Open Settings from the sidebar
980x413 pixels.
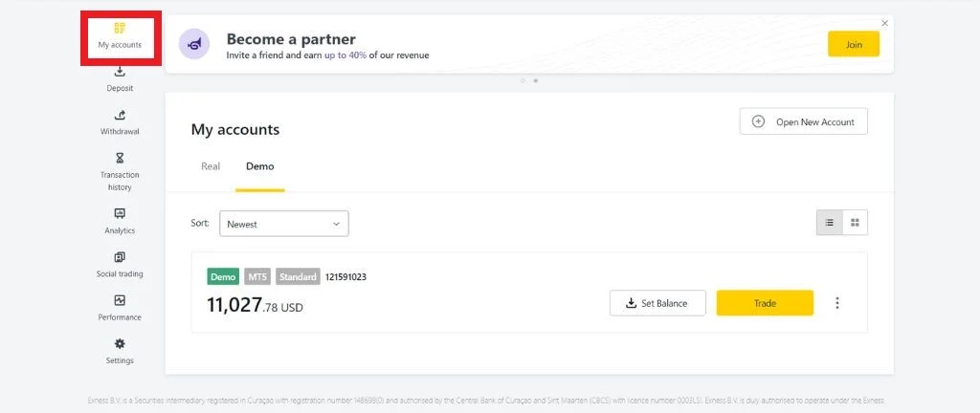pyautogui.click(x=120, y=351)
